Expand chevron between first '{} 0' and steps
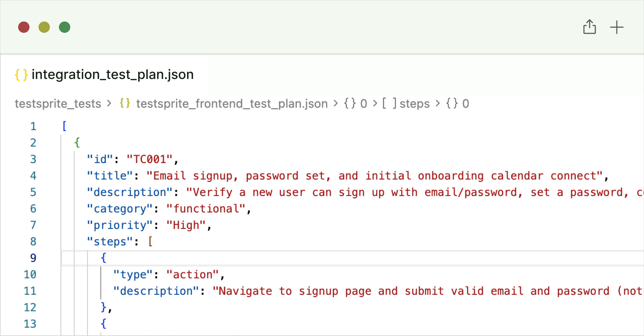Image resolution: width=644 pixels, height=336 pixels. [x=375, y=103]
